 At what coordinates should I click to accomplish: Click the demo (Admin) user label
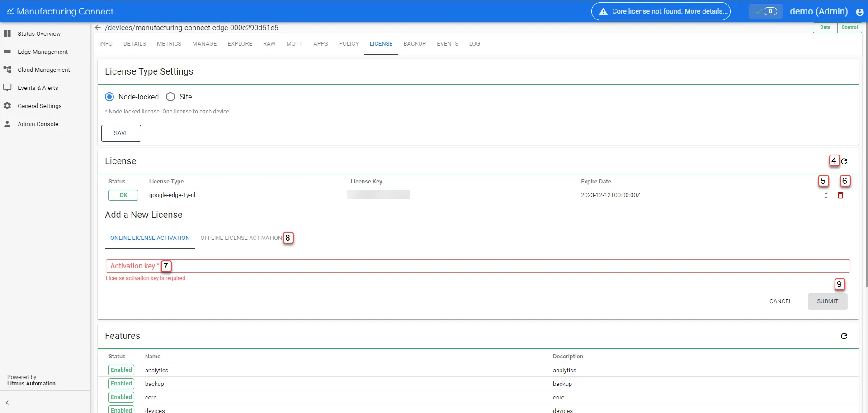[819, 11]
